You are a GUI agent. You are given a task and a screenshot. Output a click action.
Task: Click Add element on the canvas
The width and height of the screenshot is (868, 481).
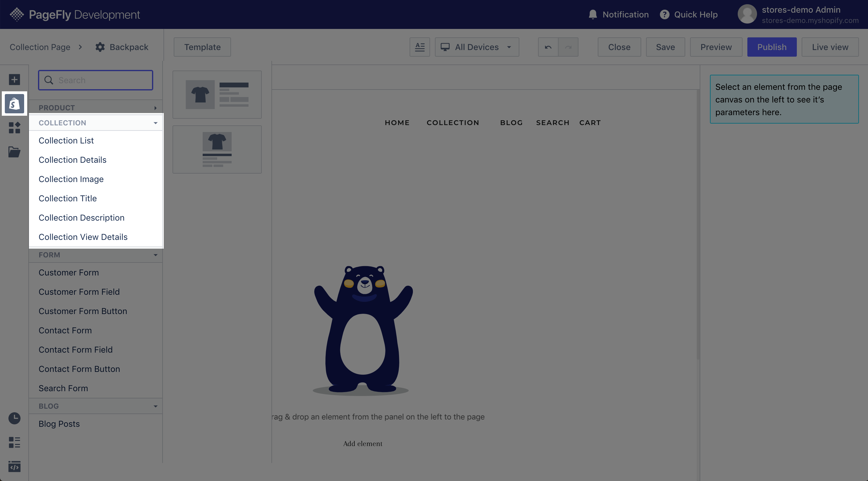(x=363, y=444)
